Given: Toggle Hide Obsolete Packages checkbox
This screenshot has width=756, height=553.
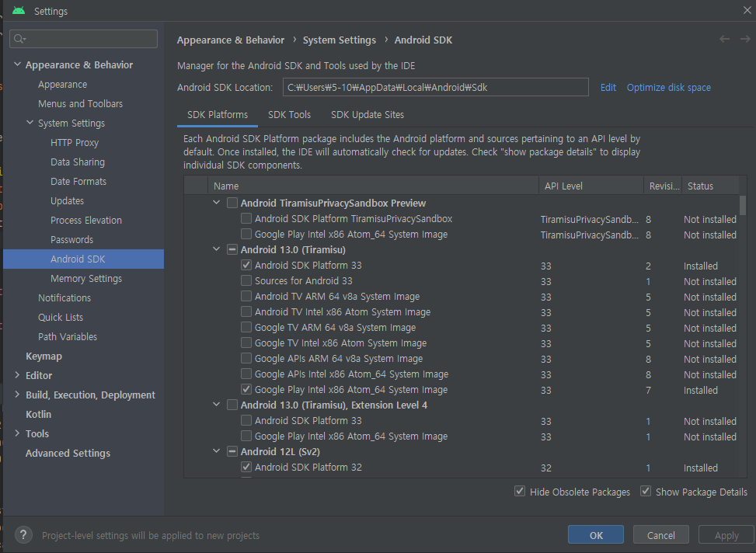Looking at the screenshot, I should (520, 492).
